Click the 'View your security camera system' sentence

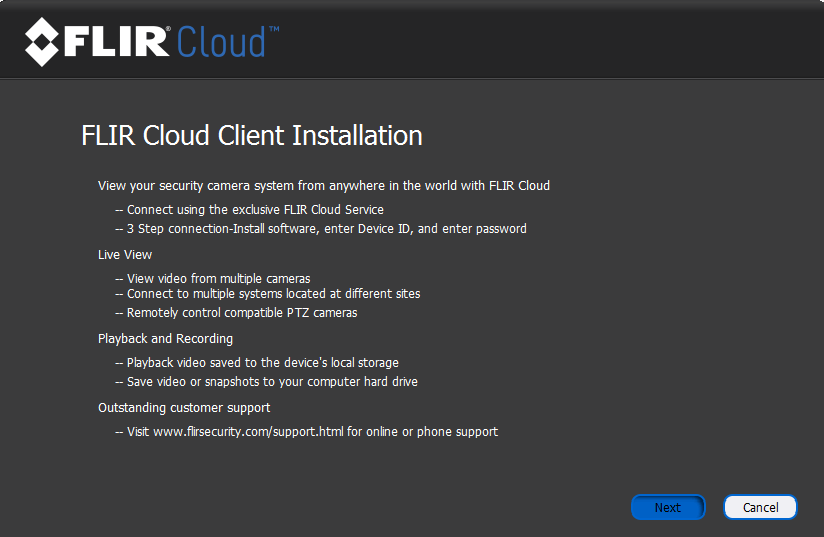pos(323,185)
